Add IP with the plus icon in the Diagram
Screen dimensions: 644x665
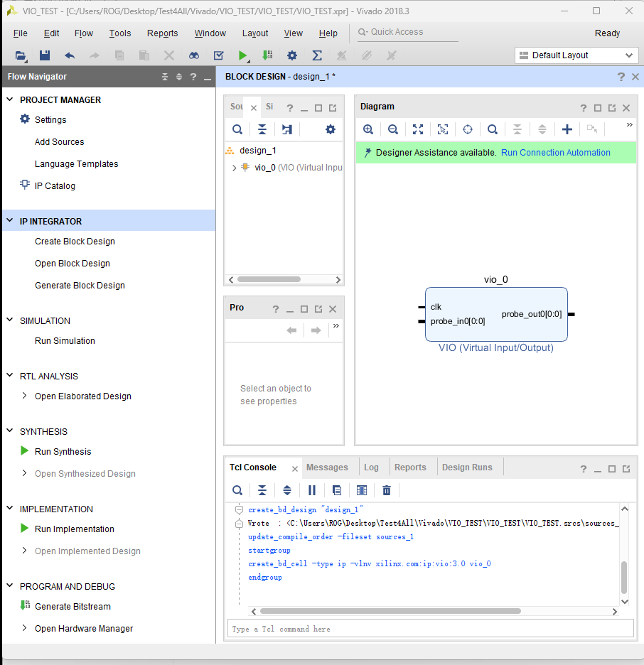pos(567,129)
